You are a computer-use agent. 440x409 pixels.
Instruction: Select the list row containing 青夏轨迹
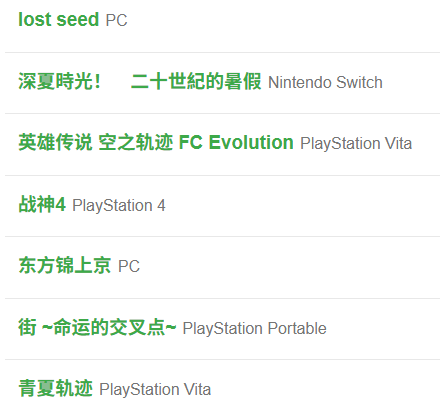[222, 385]
